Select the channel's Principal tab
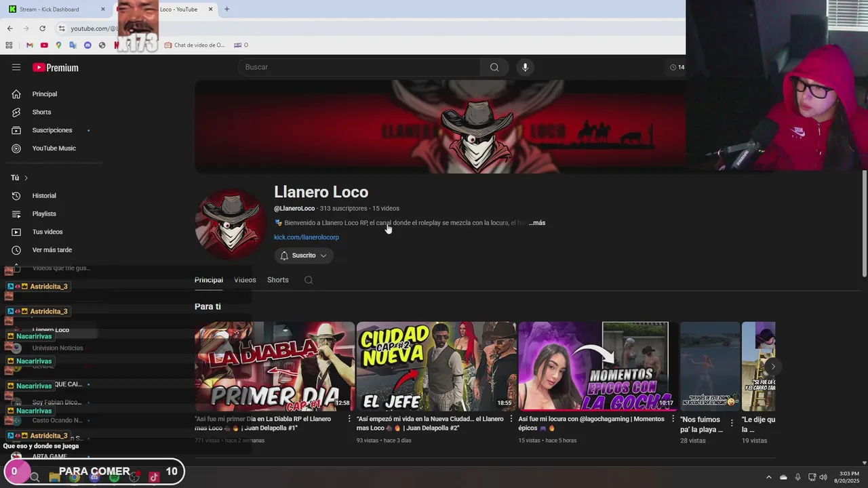Viewport: 868px width, 488px height. 209,280
